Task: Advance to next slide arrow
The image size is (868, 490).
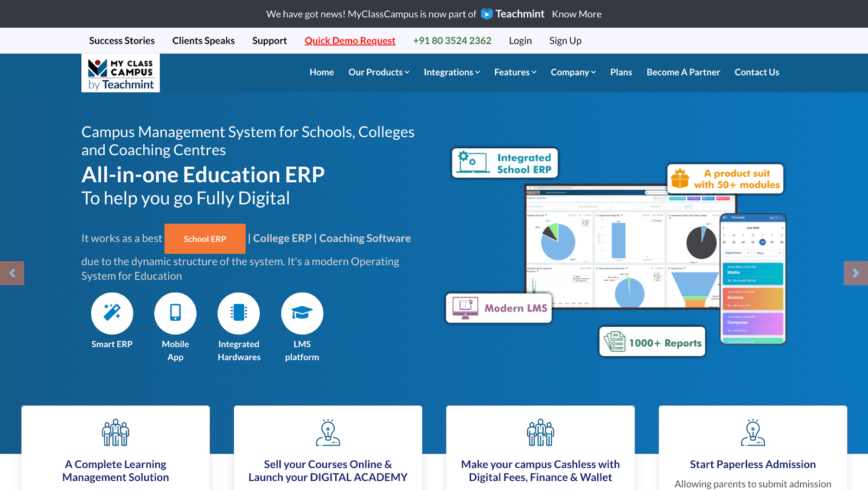Action: pos(856,273)
